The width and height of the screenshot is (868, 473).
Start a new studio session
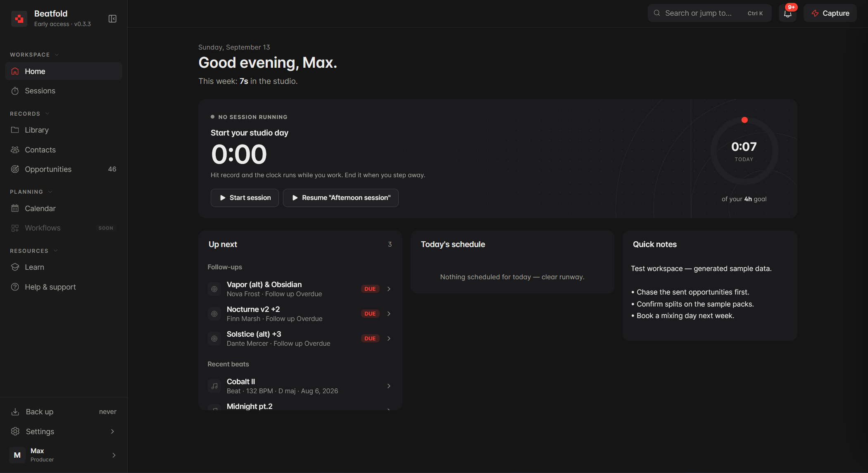pyautogui.click(x=245, y=198)
